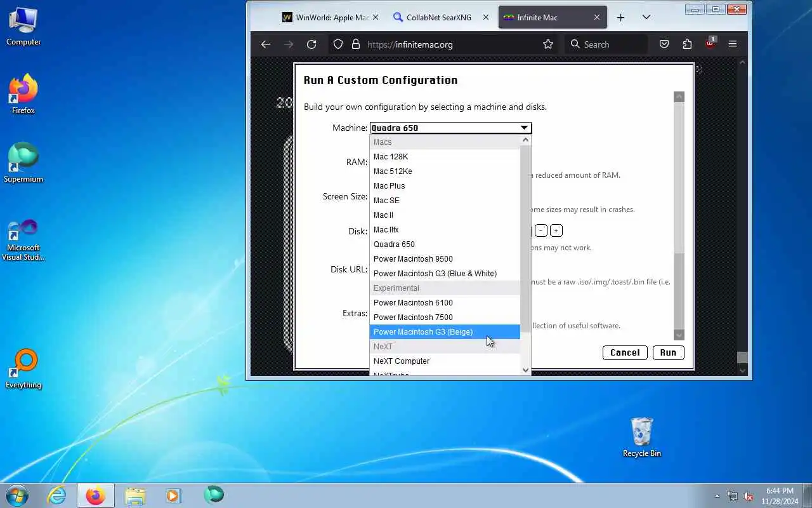812x508 pixels.
Task: Open the Pocket save icon
Action: 664,44
